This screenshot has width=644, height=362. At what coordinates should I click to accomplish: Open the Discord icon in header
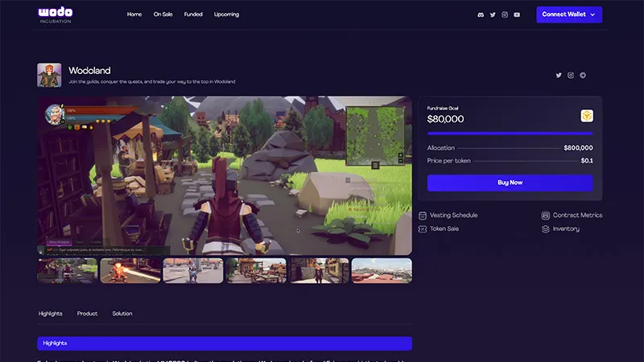(481, 14)
